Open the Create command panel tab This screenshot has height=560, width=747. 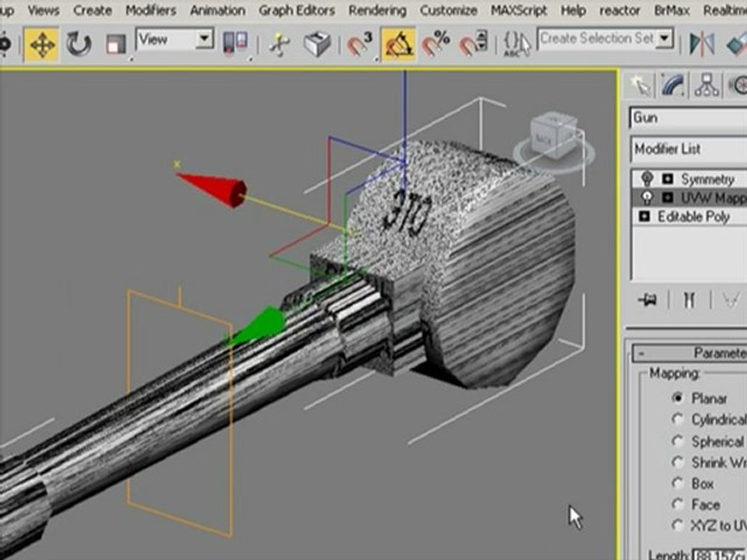640,86
